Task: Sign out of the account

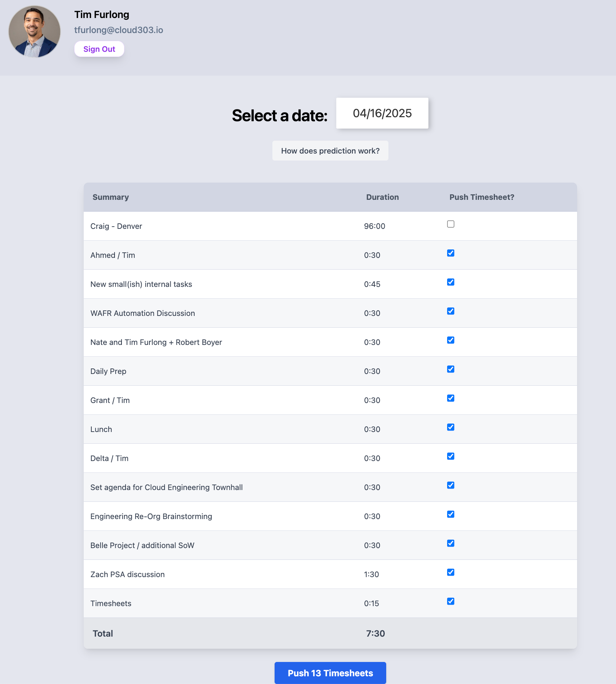Action: (x=99, y=49)
